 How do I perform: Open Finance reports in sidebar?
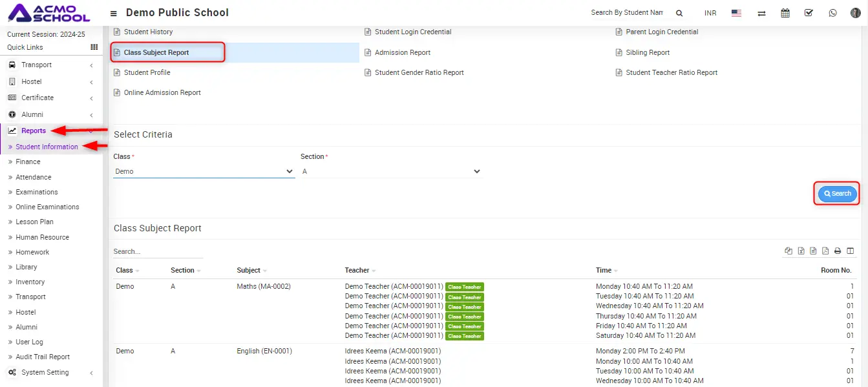tap(28, 162)
